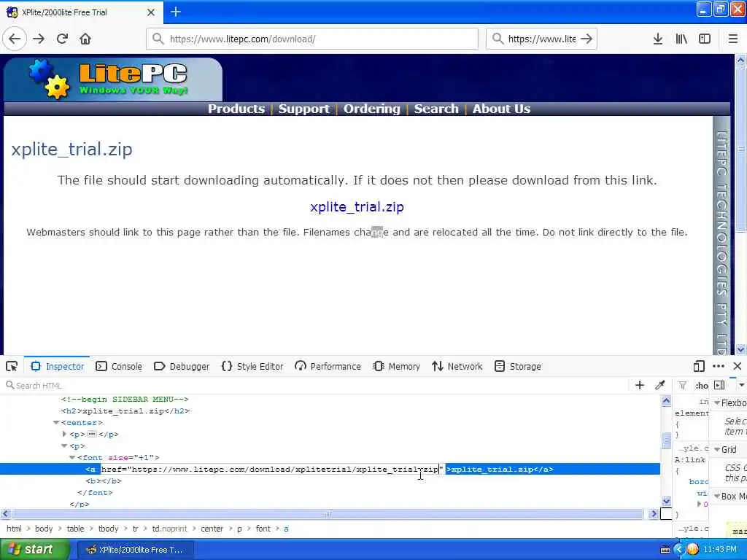
Task: Open the About Us page link
Action: tap(501, 109)
